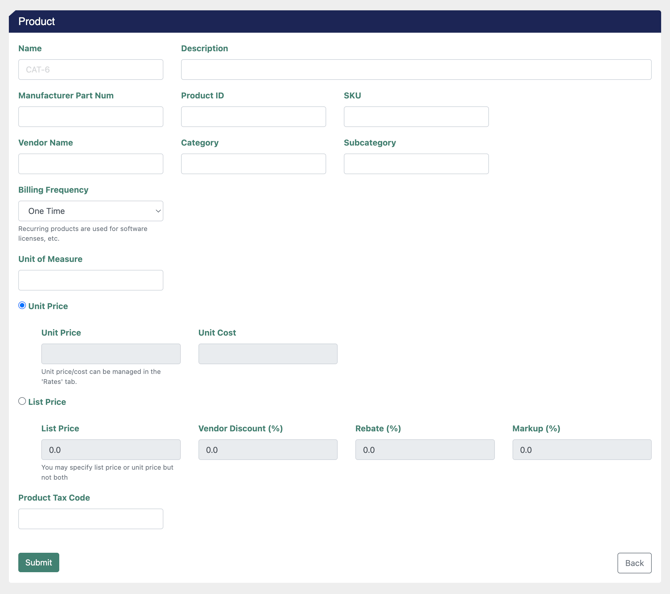Select the Rebate (%) input
Screen dimensions: 670x594
tap(425, 450)
